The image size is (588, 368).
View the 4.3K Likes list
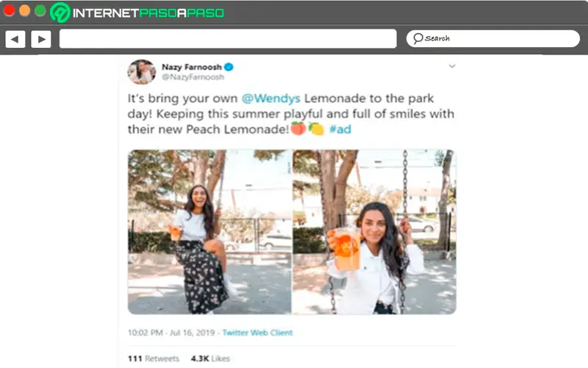pyautogui.click(x=210, y=358)
